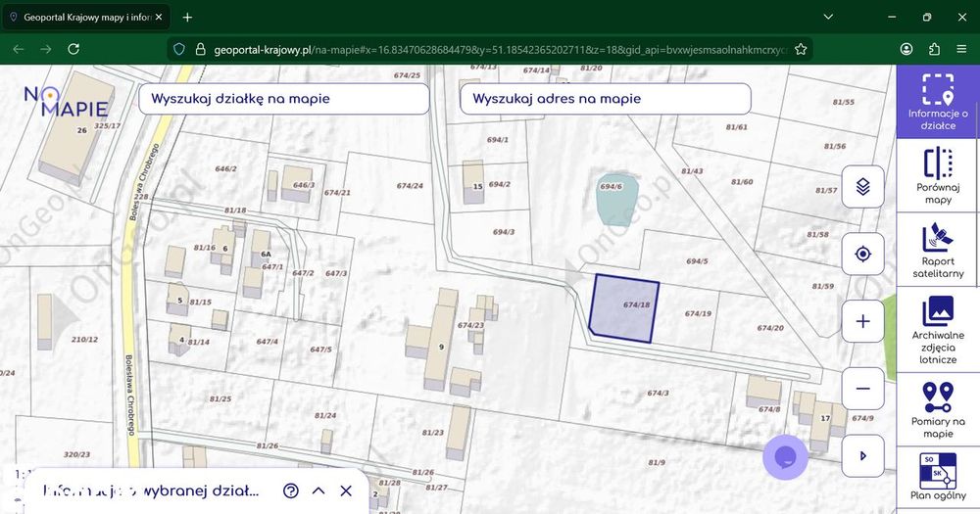This screenshot has height=514, width=980.
Task: Click parcel 647/5 on map
Action: [x=320, y=350]
